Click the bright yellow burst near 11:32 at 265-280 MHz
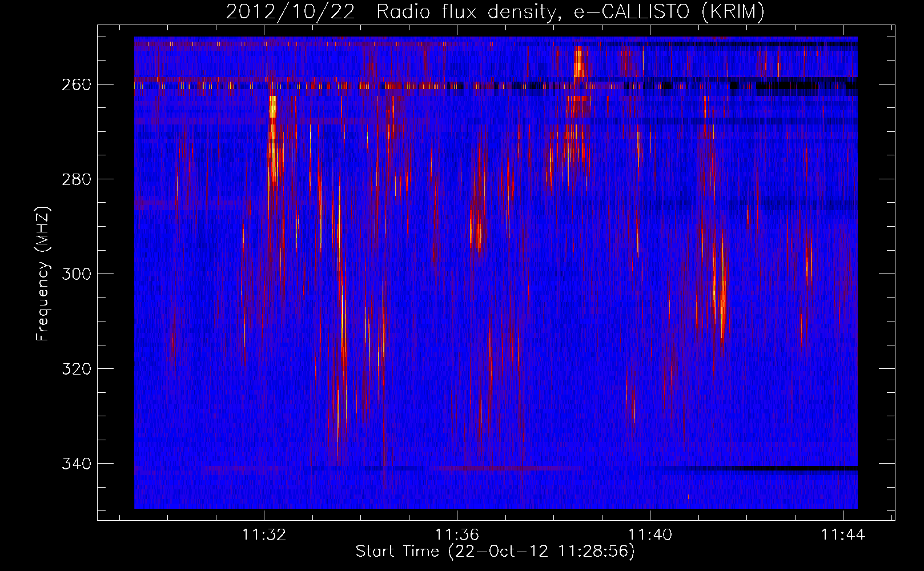This screenshot has height=571, width=924. [x=274, y=140]
